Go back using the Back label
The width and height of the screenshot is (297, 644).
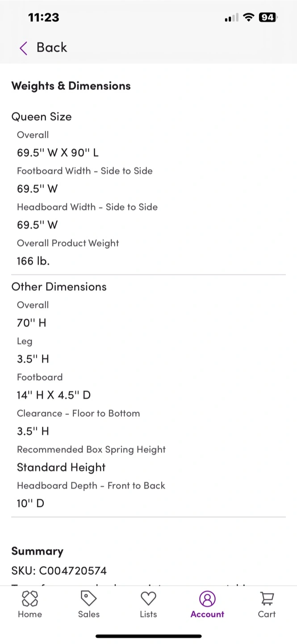tap(52, 47)
